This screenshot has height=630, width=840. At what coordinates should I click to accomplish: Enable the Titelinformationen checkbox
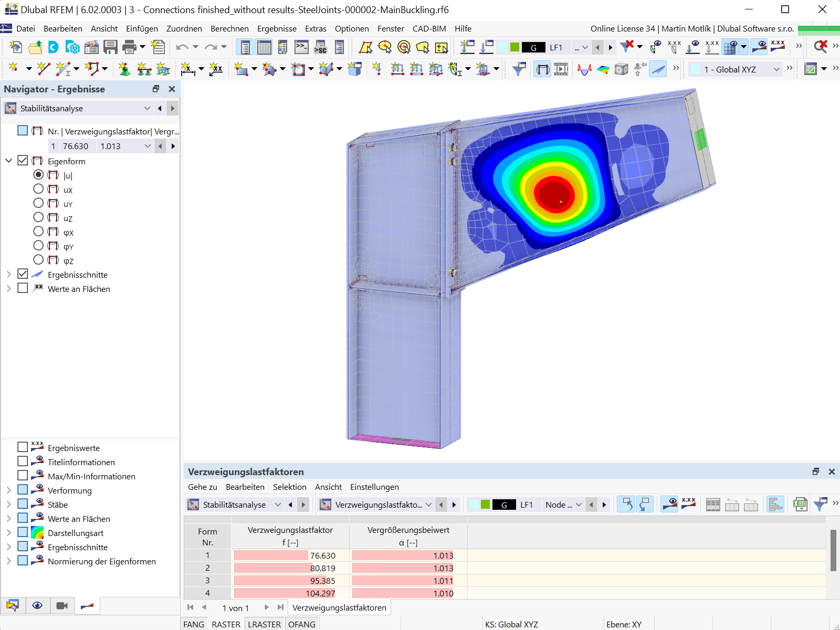(23, 461)
